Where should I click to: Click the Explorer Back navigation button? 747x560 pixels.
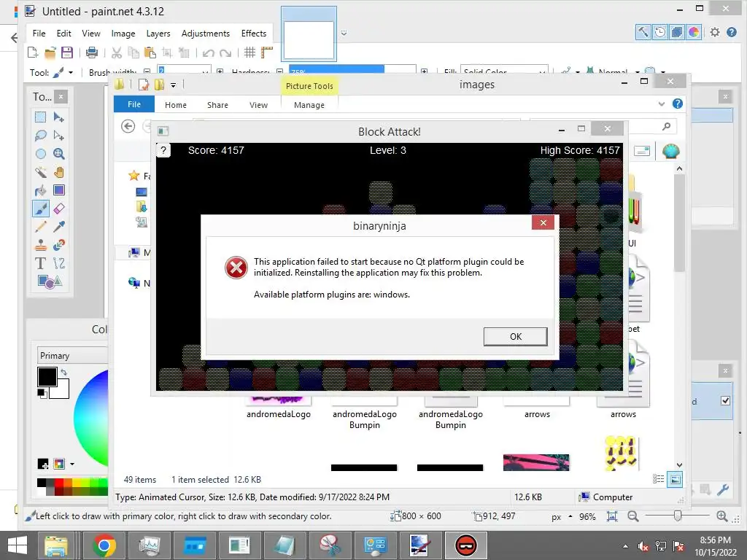(x=128, y=126)
